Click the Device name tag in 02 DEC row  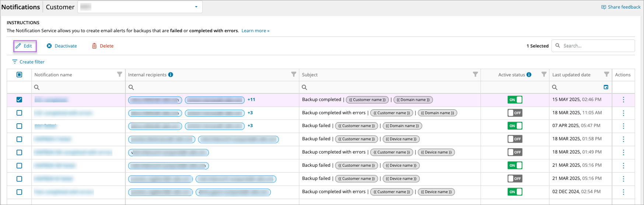tap(436, 192)
